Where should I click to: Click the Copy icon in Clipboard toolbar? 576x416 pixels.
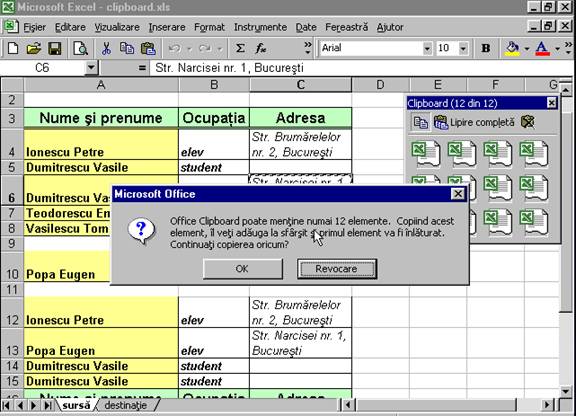pyautogui.click(x=421, y=122)
